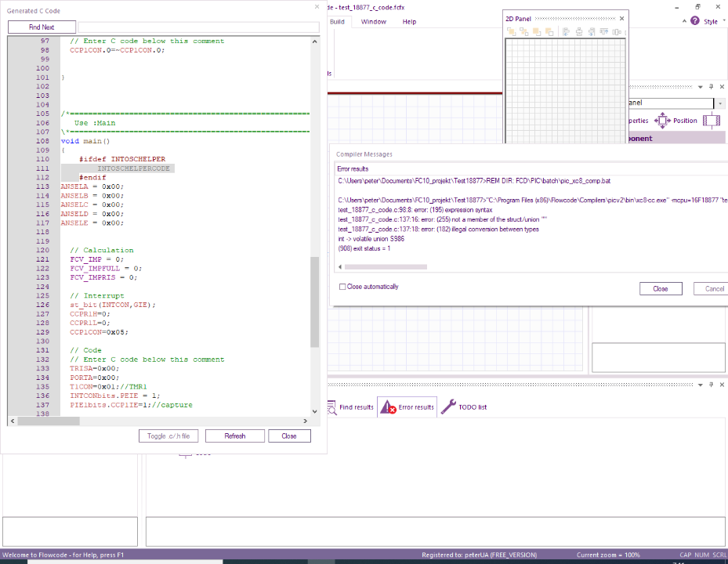
Task: Close the bottom output panel
Action: click(x=722, y=385)
